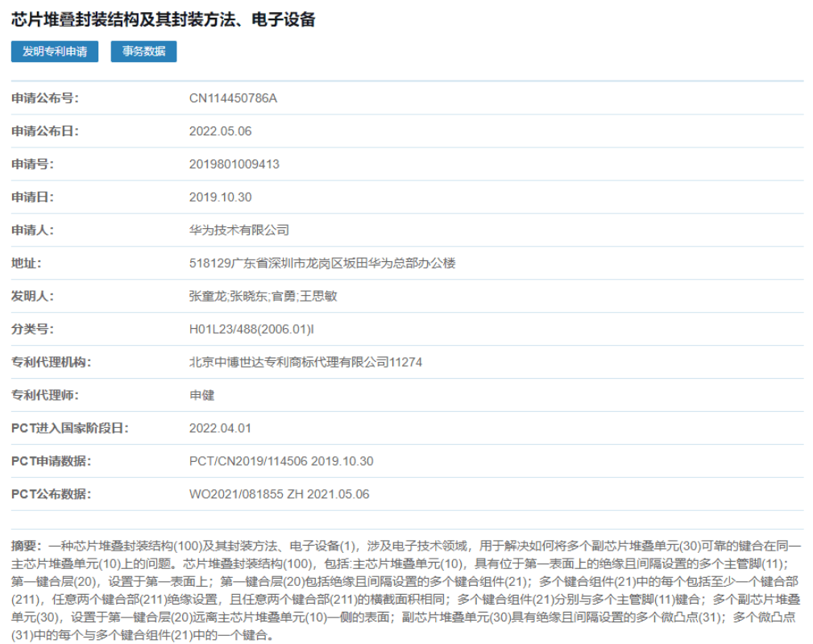
Task: Click the application date 2019.10.30 value
Action: tap(220, 197)
